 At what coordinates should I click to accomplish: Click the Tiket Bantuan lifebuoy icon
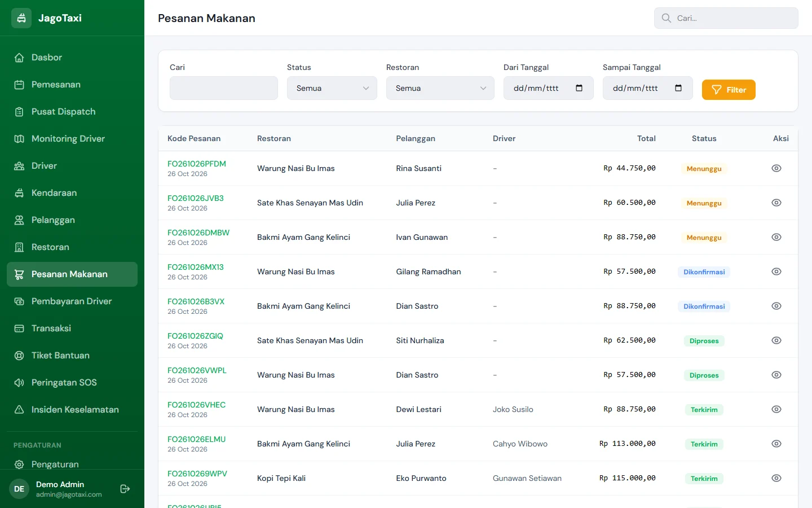click(19, 356)
